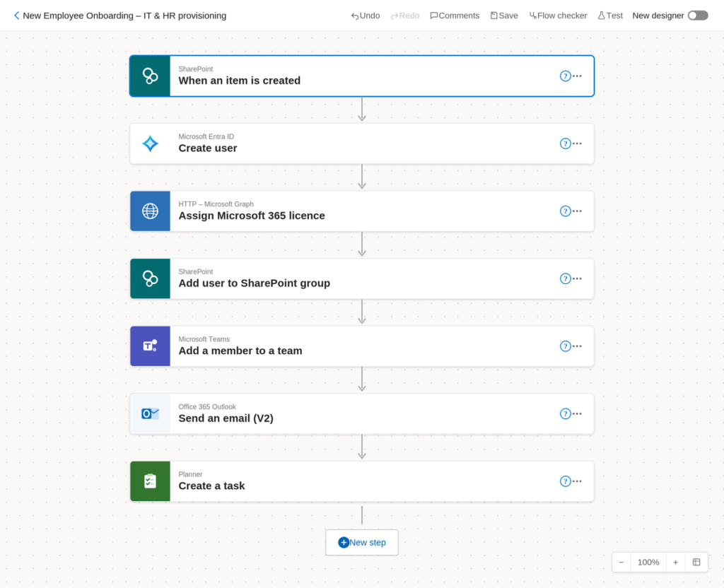Save the flow

504,16
